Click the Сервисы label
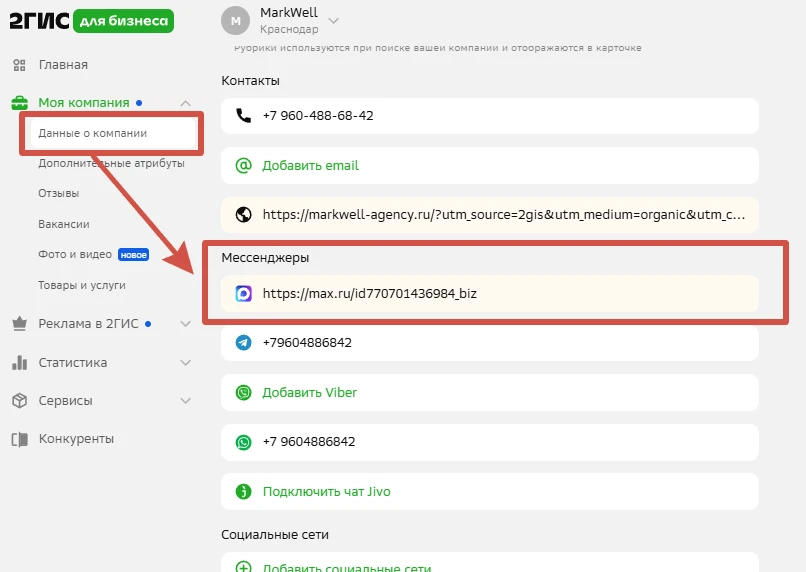This screenshot has width=806, height=572. pyautogui.click(x=66, y=401)
